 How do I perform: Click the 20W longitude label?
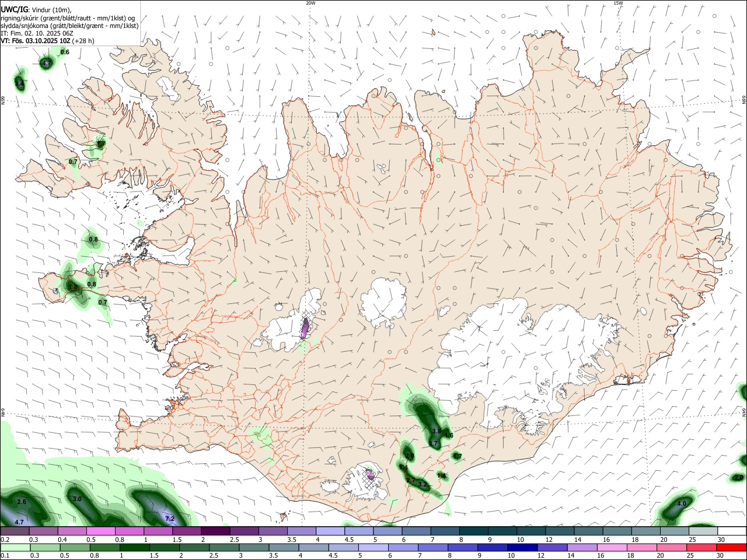click(x=310, y=3)
